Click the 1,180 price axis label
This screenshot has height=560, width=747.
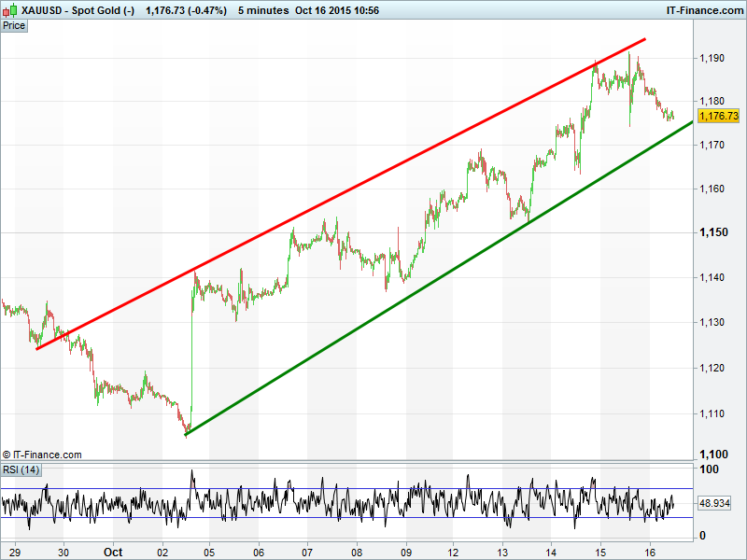712,101
